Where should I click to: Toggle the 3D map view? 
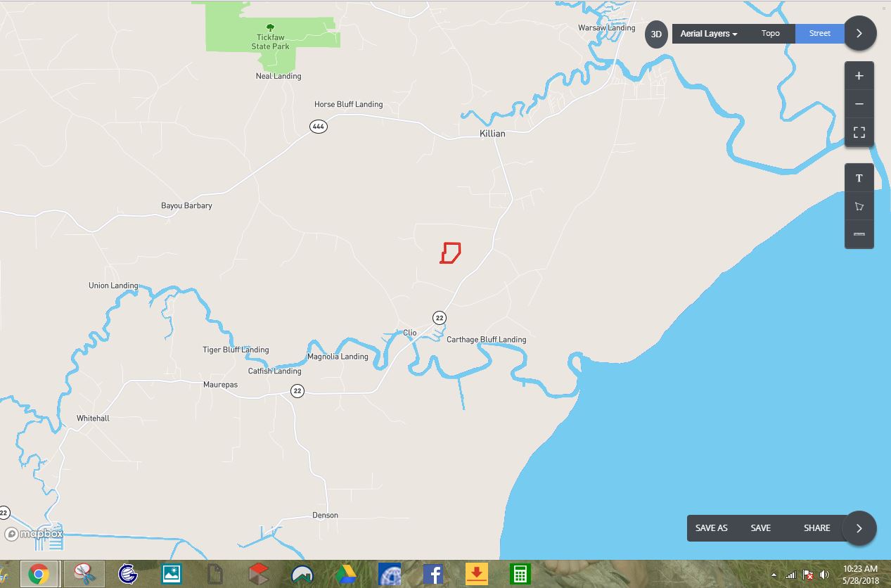pos(656,34)
